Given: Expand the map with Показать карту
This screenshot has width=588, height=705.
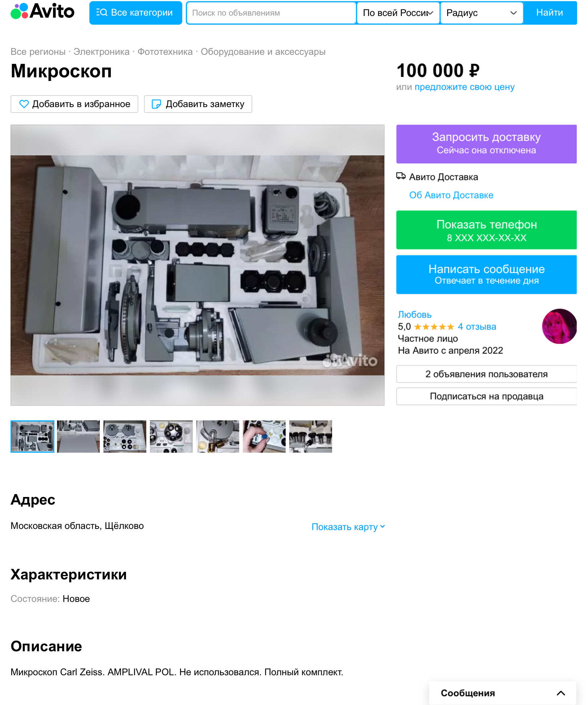Looking at the screenshot, I should (348, 527).
